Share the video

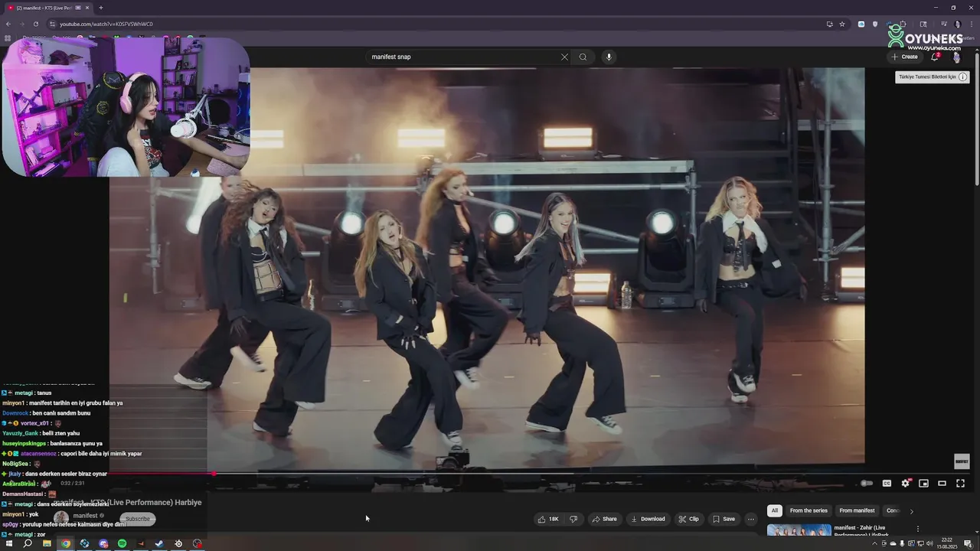coord(604,519)
